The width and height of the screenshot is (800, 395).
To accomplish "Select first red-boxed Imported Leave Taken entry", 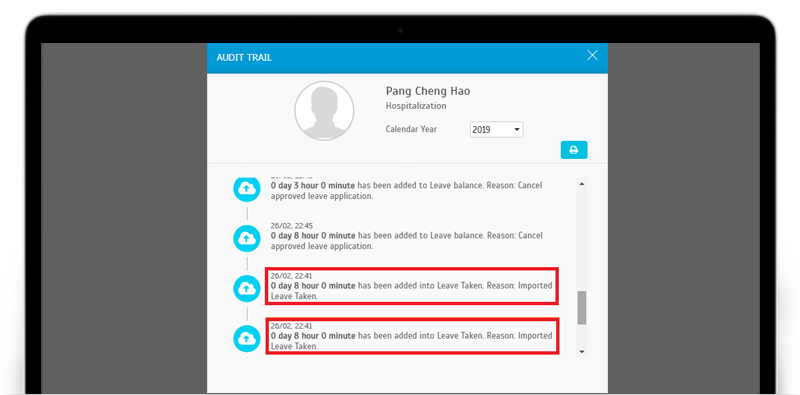I will (x=412, y=286).
